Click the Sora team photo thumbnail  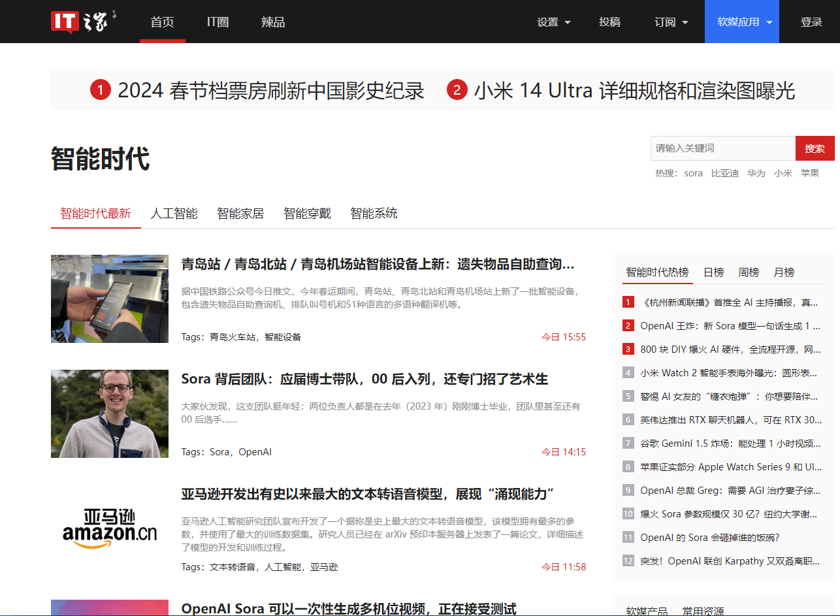tap(110, 413)
